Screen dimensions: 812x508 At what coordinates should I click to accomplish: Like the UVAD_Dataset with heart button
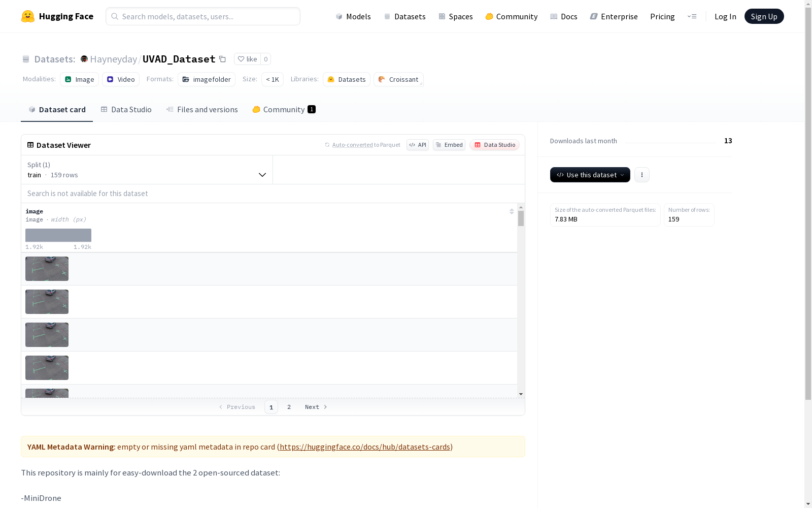[x=247, y=59]
